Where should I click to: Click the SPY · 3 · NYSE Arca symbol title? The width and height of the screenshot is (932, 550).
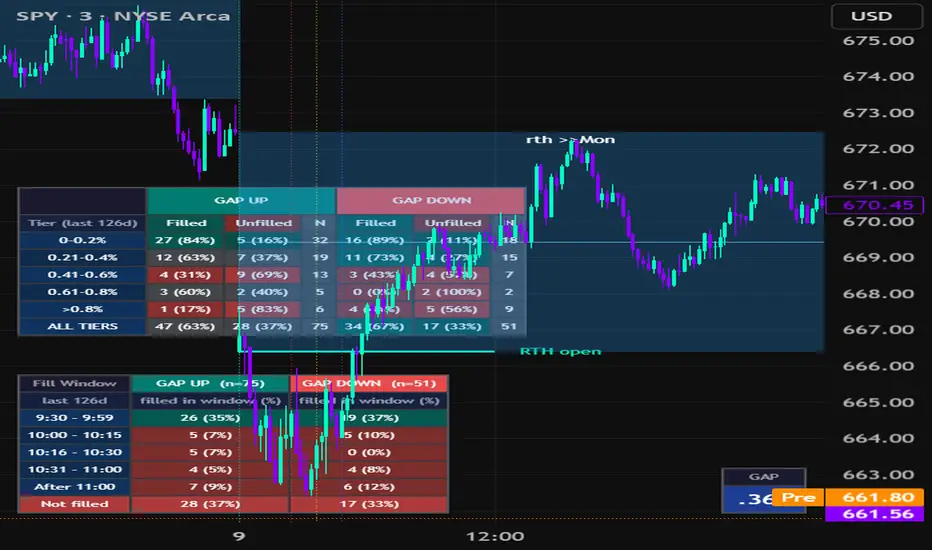(123, 16)
